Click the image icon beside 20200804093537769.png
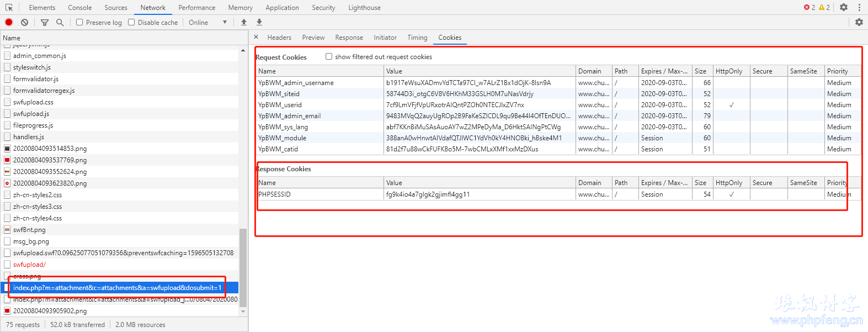868x332 pixels. coord(7,160)
